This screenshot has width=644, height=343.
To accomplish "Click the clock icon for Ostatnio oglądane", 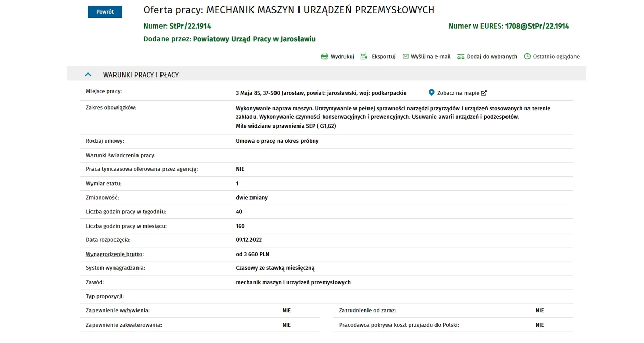I will [527, 56].
